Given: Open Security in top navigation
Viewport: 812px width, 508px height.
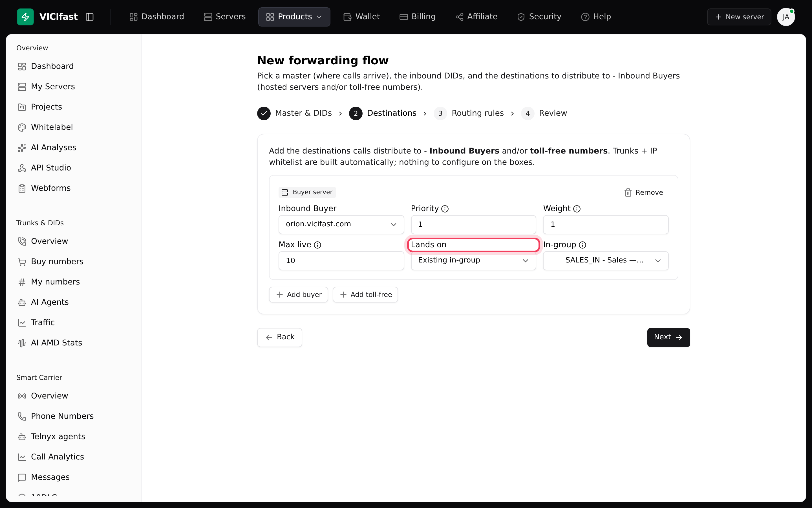Looking at the screenshot, I should pyautogui.click(x=539, y=17).
